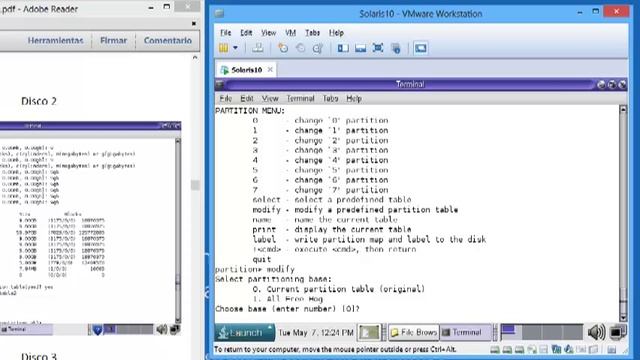Click 'display the current table' text
The width and height of the screenshot is (640, 360).
[x=353, y=229]
